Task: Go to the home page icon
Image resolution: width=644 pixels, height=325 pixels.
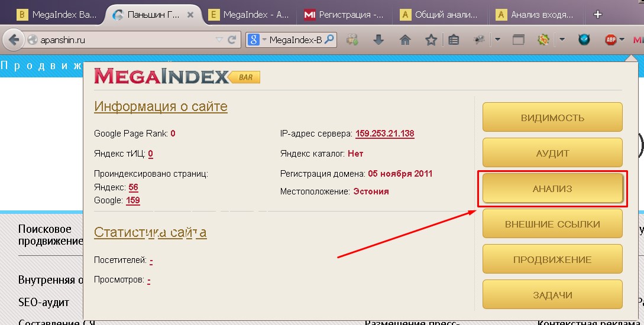Action: tap(405, 40)
